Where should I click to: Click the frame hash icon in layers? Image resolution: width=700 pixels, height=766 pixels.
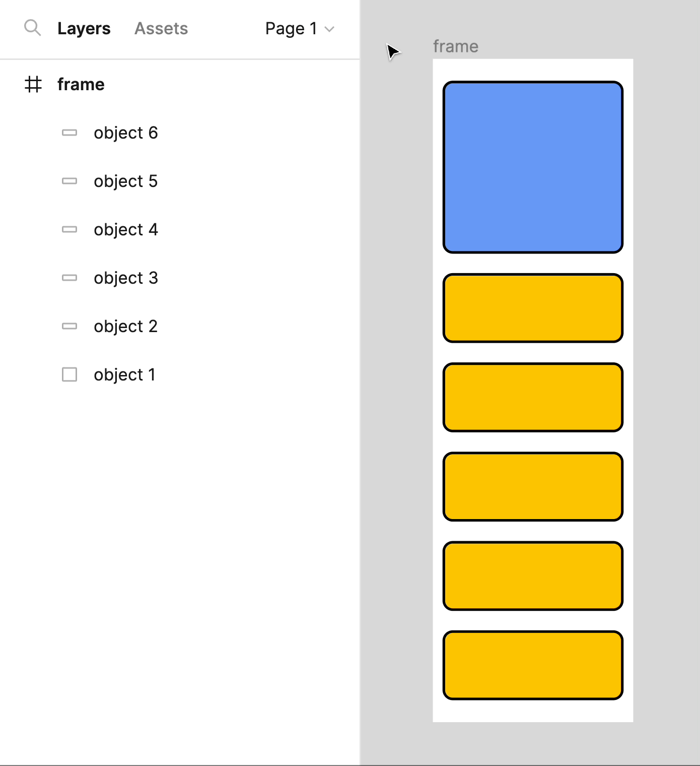coord(33,84)
